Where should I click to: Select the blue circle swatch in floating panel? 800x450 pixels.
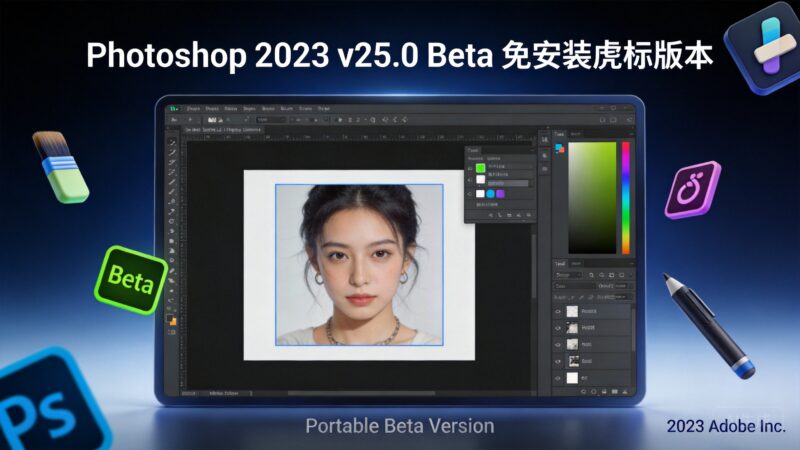490,193
